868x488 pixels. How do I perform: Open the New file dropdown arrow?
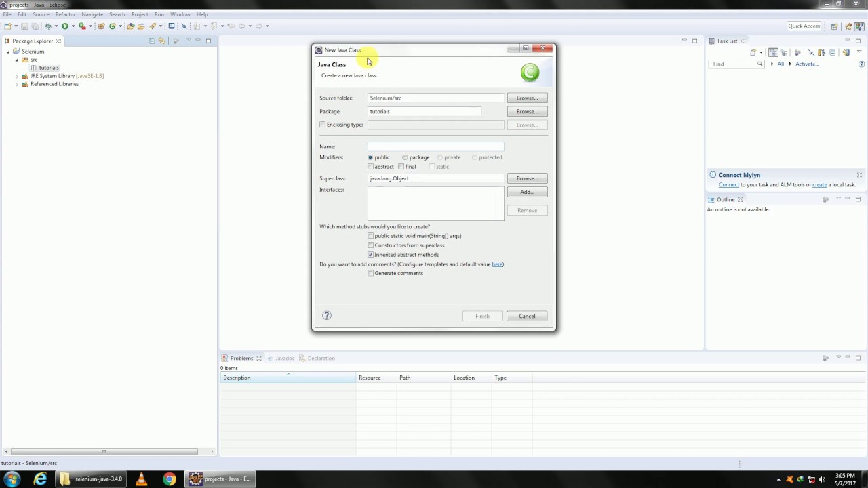(16, 26)
